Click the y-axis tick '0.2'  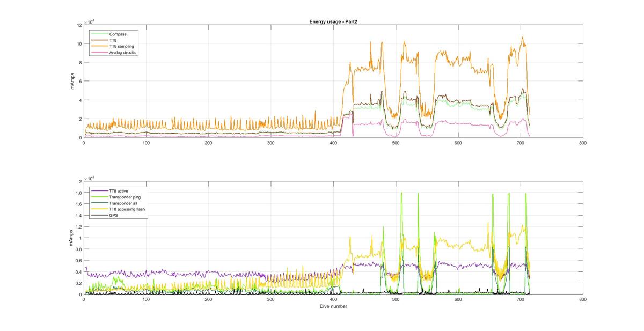(x=78, y=283)
